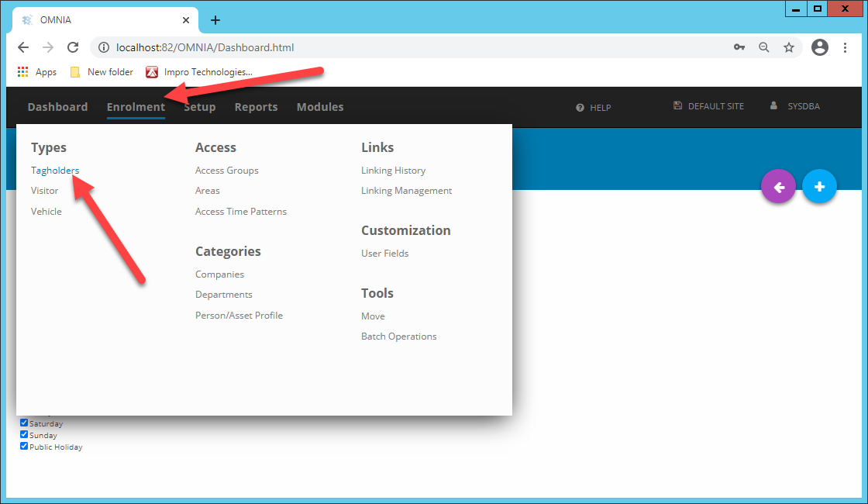Click the blue plus add button
868x504 pixels.
point(819,187)
